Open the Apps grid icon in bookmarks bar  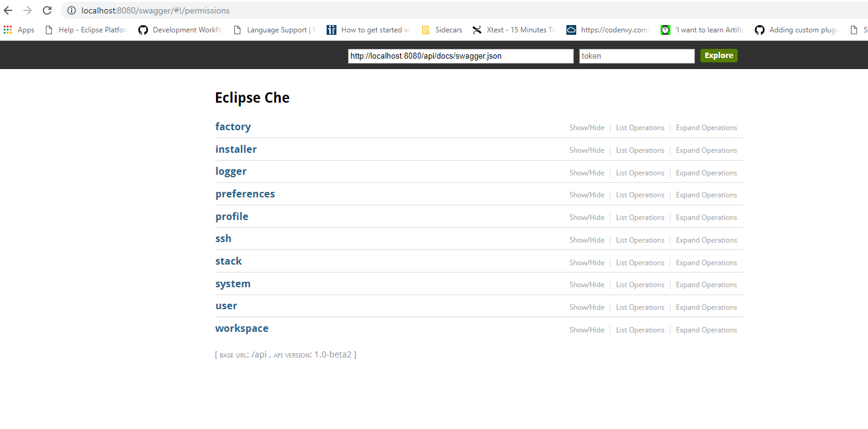[8, 29]
